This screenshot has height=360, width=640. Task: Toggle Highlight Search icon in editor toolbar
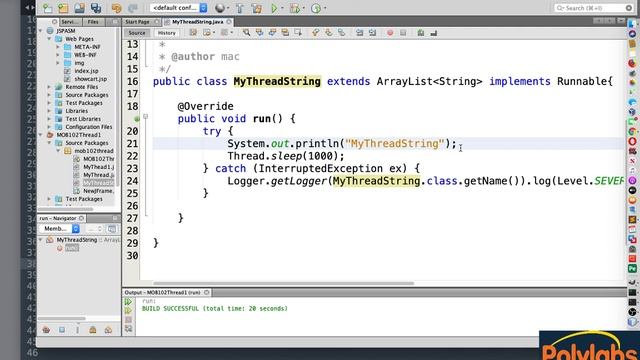285,33
